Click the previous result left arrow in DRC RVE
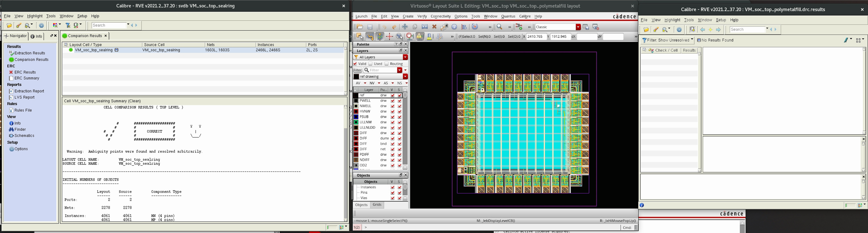Viewport: 868px width, 233px height. [x=703, y=30]
